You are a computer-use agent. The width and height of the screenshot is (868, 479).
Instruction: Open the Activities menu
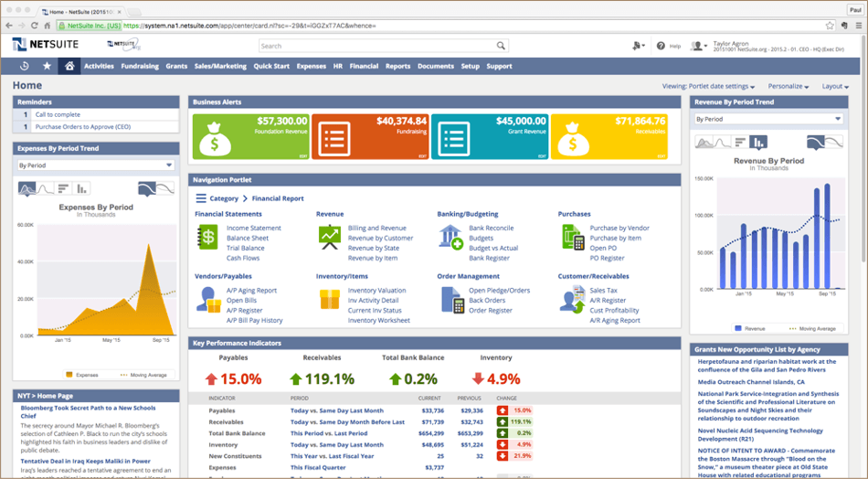(x=99, y=66)
